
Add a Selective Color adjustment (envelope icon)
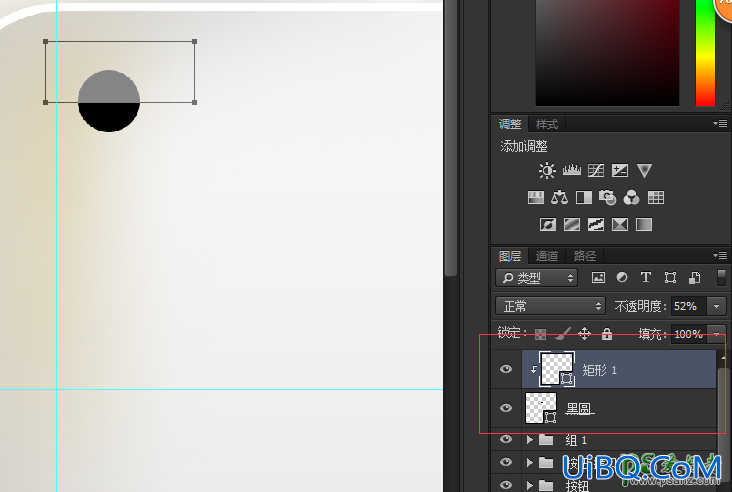click(620, 225)
